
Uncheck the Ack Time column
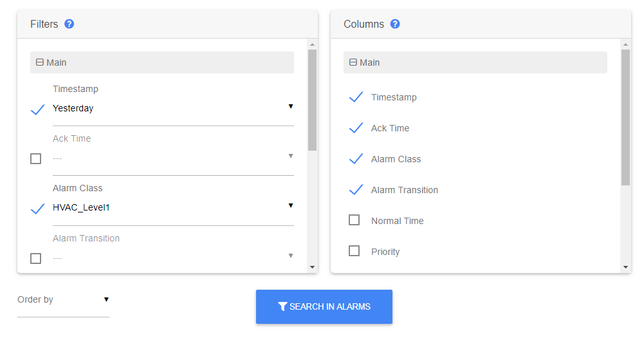pyautogui.click(x=356, y=128)
